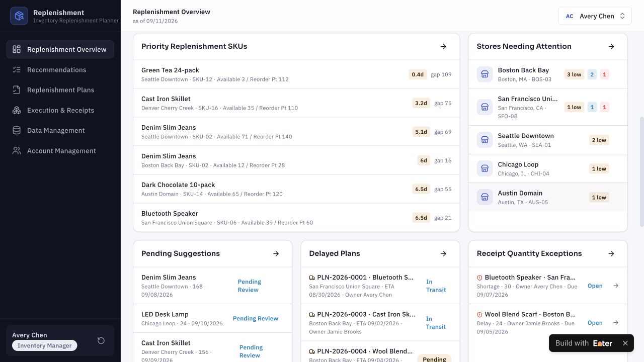The width and height of the screenshot is (644, 362).
Task: Select the Green Tea 24-pack SKU row
Action: tap(296, 74)
